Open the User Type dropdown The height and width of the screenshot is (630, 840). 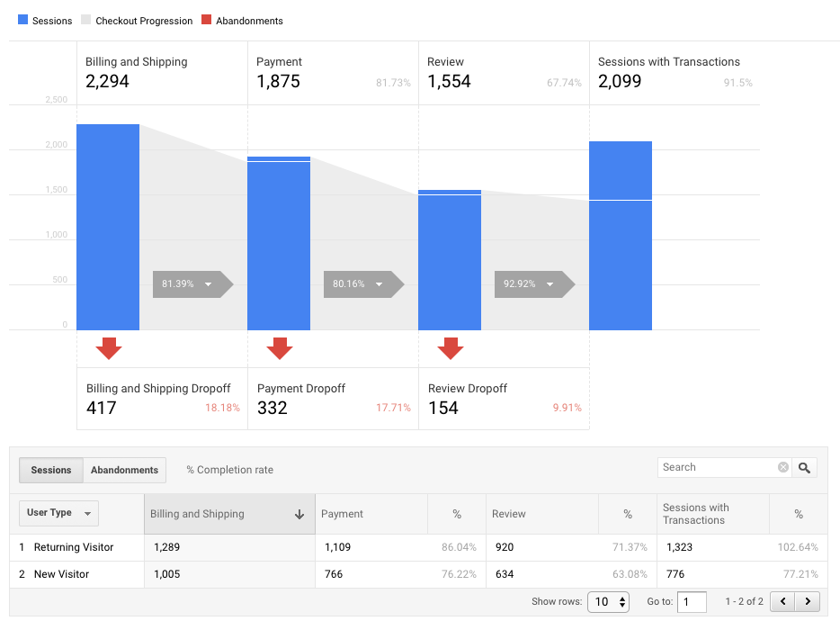[x=58, y=513]
